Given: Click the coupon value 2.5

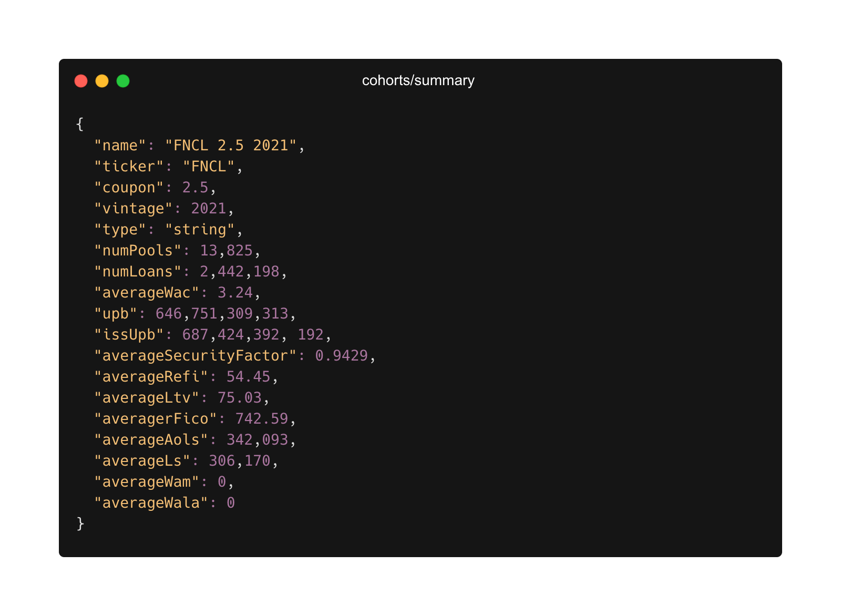Looking at the screenshot, I should pyautogui.click(x=195, y=188).
